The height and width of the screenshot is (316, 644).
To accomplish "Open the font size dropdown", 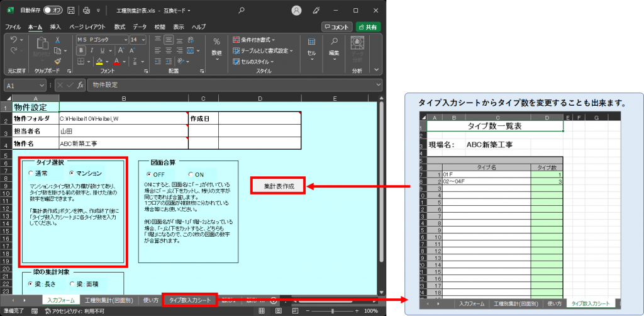I will point(142,39).
